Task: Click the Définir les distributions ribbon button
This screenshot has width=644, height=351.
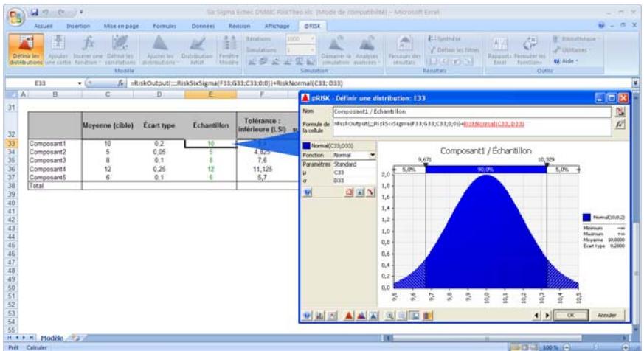Action: pyautogui.click(x=26, y=50)
